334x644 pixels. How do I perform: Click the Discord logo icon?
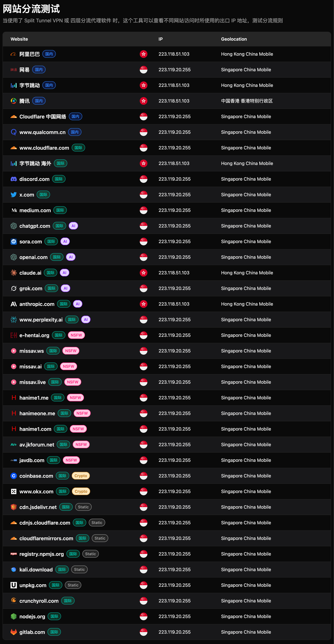coord(14,179)
